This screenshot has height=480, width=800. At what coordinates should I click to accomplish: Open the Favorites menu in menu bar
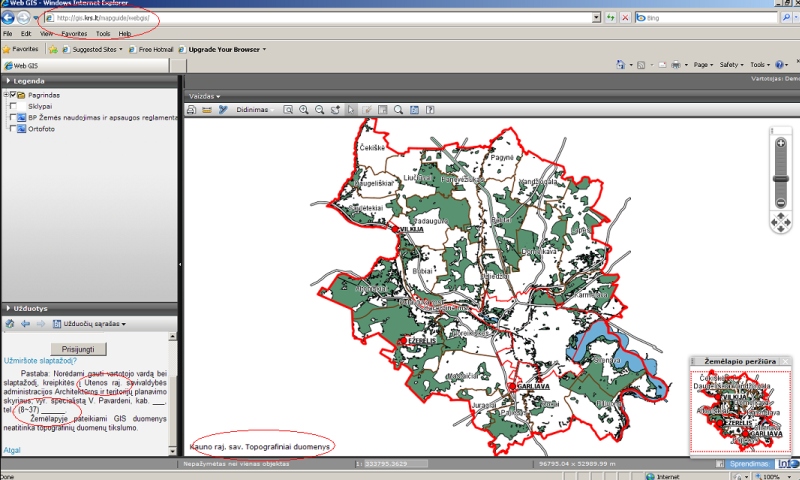pos(74,34)
